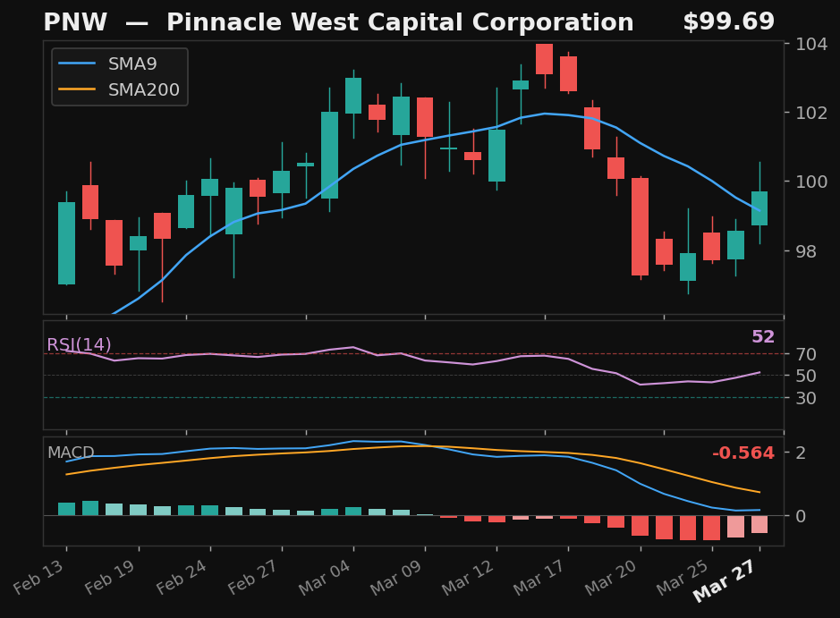Click the MACD panel label

[71, 453]
